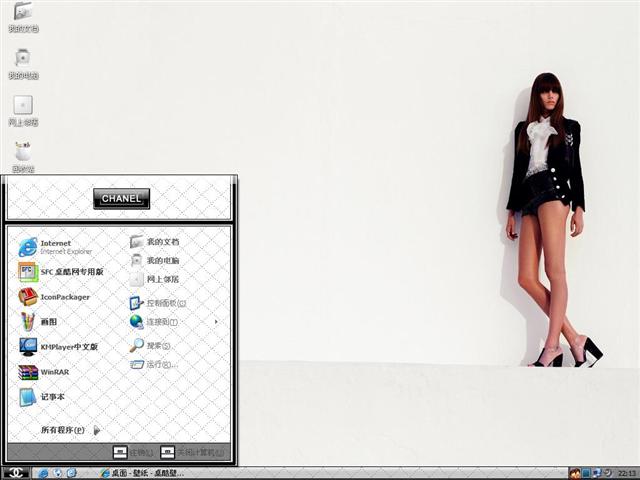Open 我的文档 icon on the desktop
The image size is (640, 480).
pos(23,17)
